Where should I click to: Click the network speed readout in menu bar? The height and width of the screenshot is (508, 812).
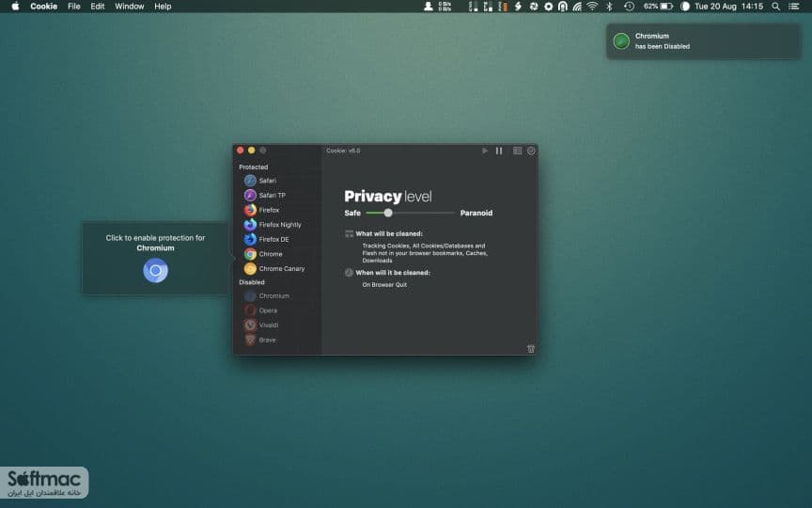click(445, 7)
